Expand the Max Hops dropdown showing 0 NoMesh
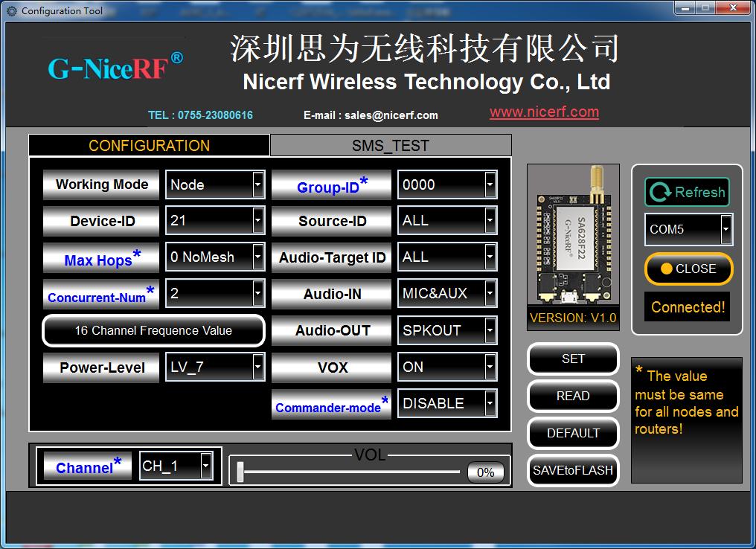This screenshot has height=549, width=756. coord(215,257)
